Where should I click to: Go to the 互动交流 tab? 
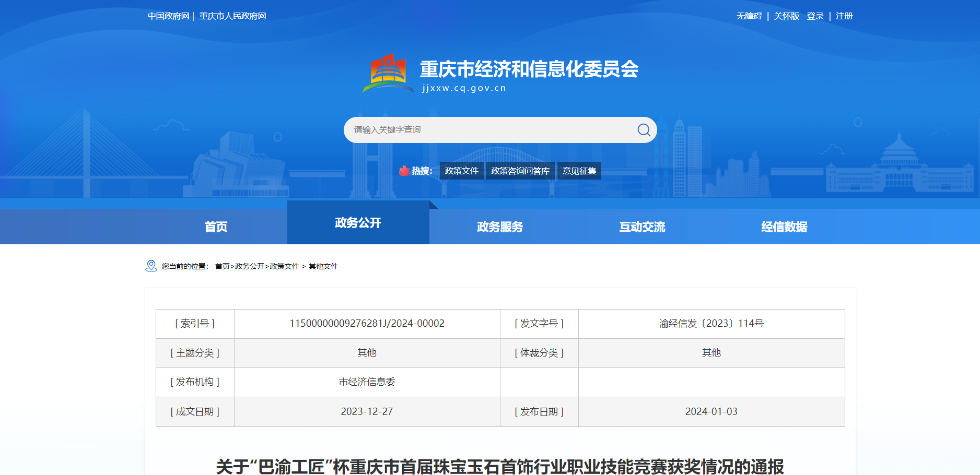(x=642, y=227)
